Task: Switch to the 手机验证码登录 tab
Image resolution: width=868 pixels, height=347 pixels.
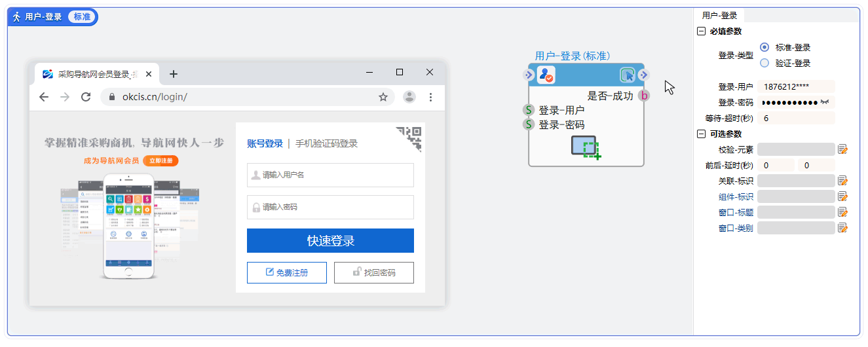Action: [x=326, y=143]
